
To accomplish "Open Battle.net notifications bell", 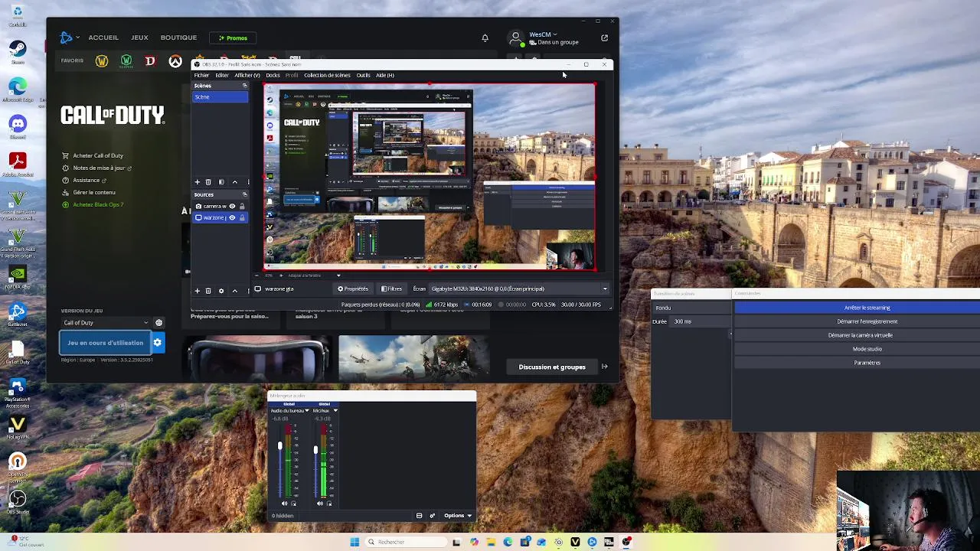I will [x=485, y=37].
